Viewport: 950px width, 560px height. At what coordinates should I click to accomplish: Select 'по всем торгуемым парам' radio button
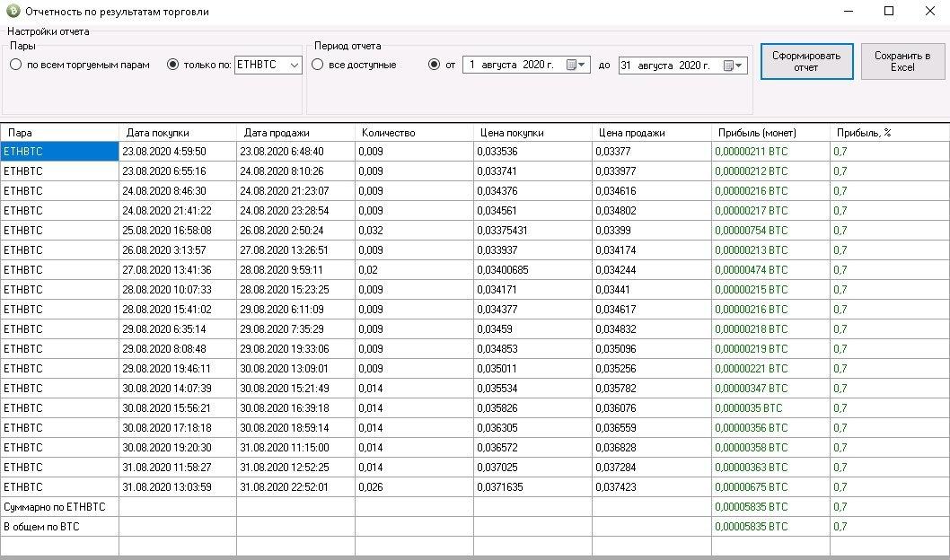click(x=16, y=65)
